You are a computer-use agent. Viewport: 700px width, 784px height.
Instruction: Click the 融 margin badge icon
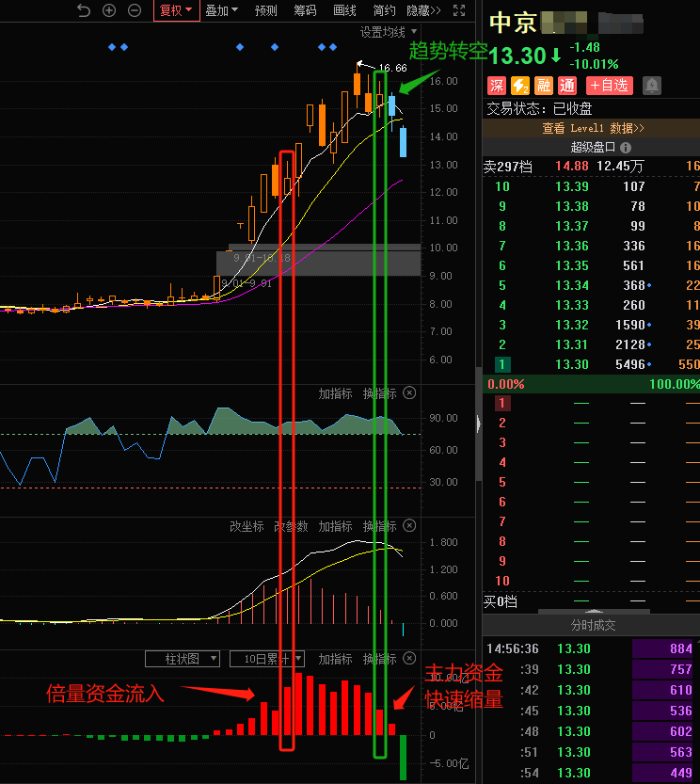544,86
